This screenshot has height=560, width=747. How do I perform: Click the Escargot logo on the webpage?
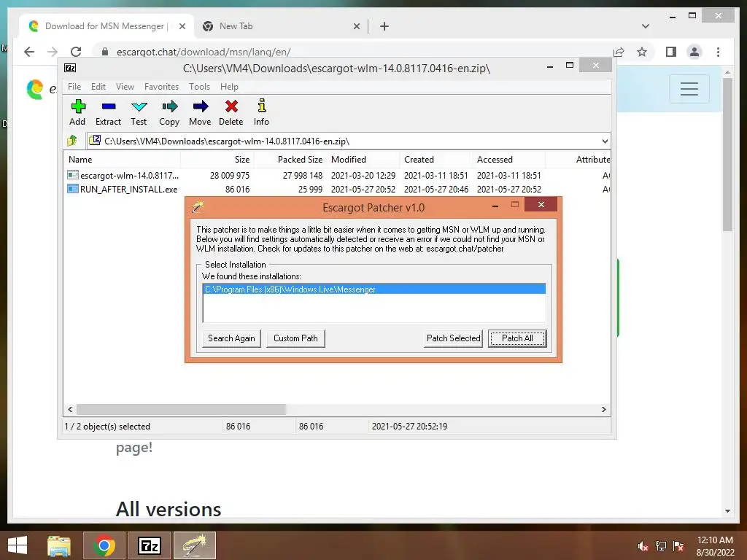click(x=34, y=89)
